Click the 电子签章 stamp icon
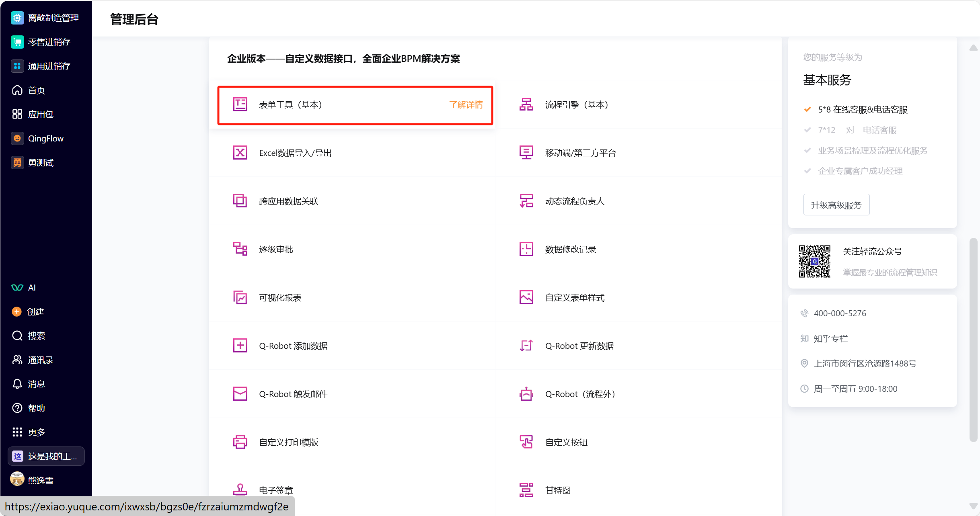This screenshot has width=980, height=516. tap(240, 490)
